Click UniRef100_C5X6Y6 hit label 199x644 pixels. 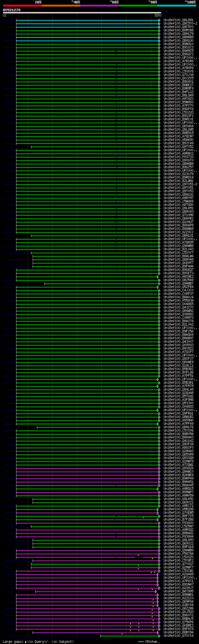[x=178, y=72]
